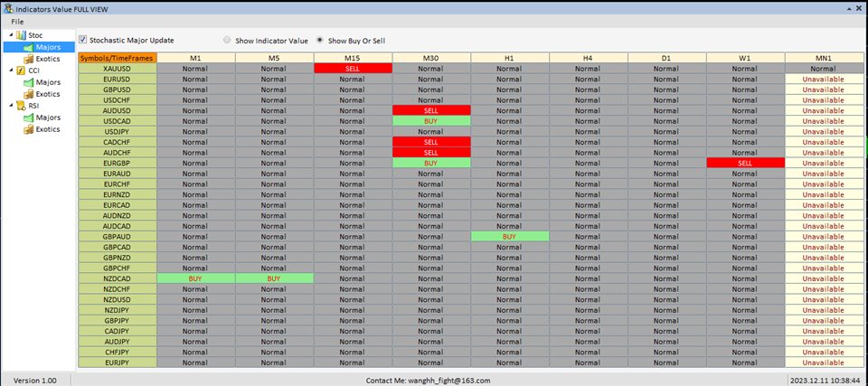Click the Unavailable cell for EURJPY MN1
This screenshot has height=386, width=868.
pyautogui.click(x=825, y=362)
